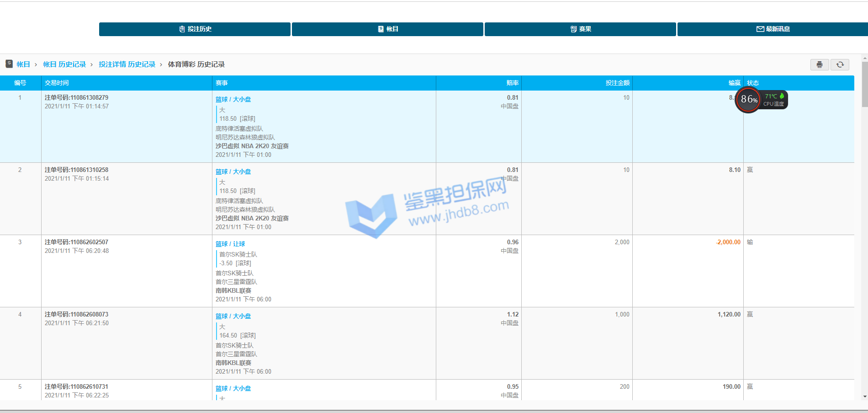The width and height of the screenshot is (868, 413).
Task: Click the refresh icon button
Action: tap(840, 65)
